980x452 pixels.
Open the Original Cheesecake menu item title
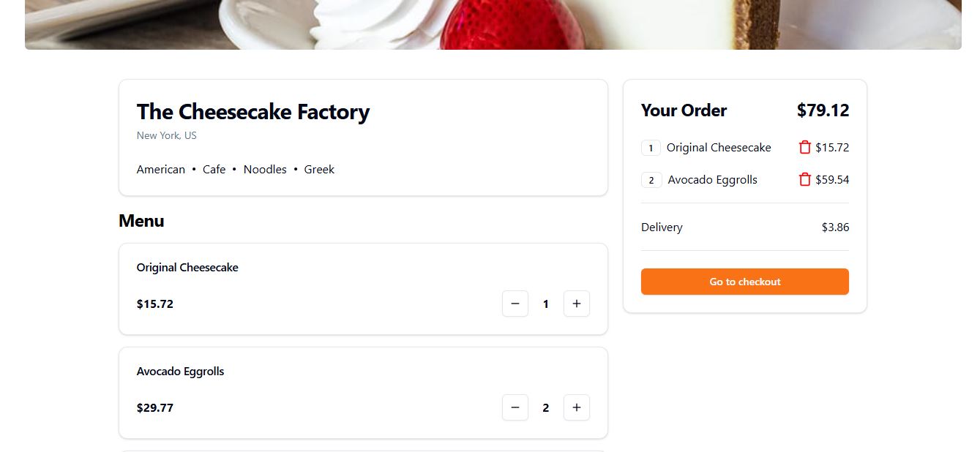coord(187,267)
